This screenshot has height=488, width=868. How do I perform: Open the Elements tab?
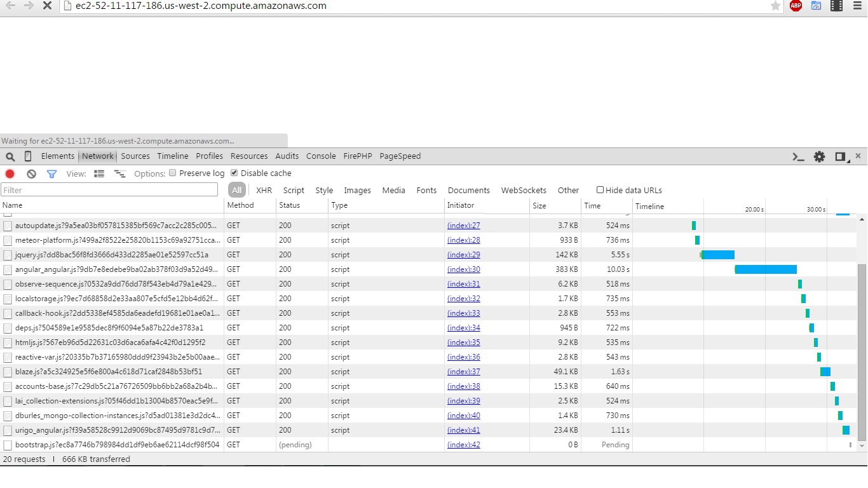point(58,156)
